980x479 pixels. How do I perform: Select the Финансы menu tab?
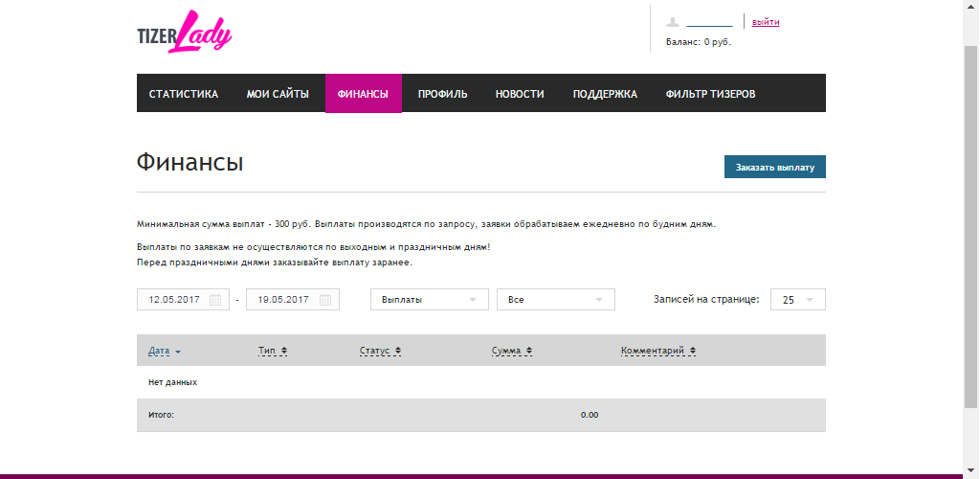coord(363,94)
